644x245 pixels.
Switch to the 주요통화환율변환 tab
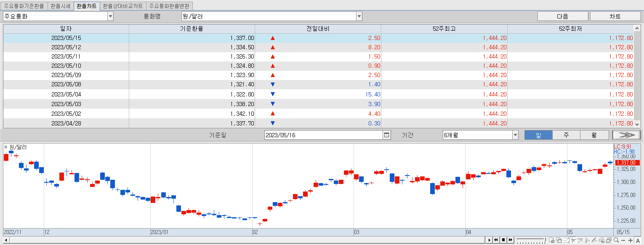click(170, 6)
